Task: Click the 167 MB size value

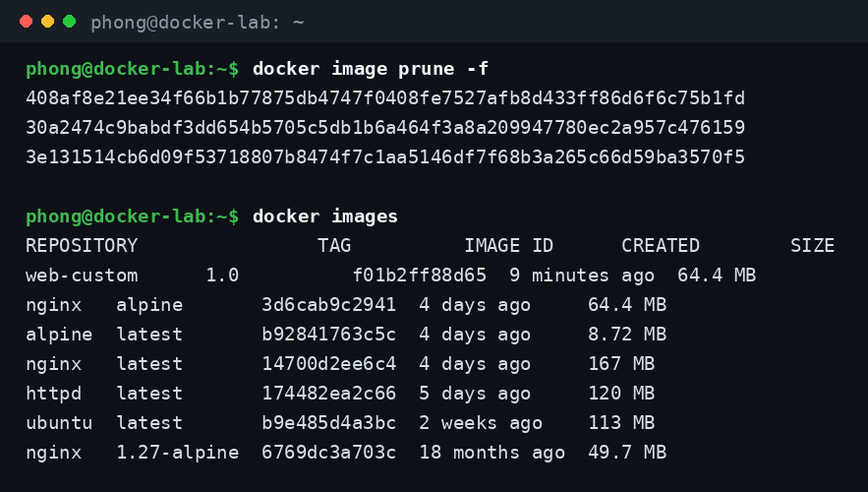Action: pos(621,363)
